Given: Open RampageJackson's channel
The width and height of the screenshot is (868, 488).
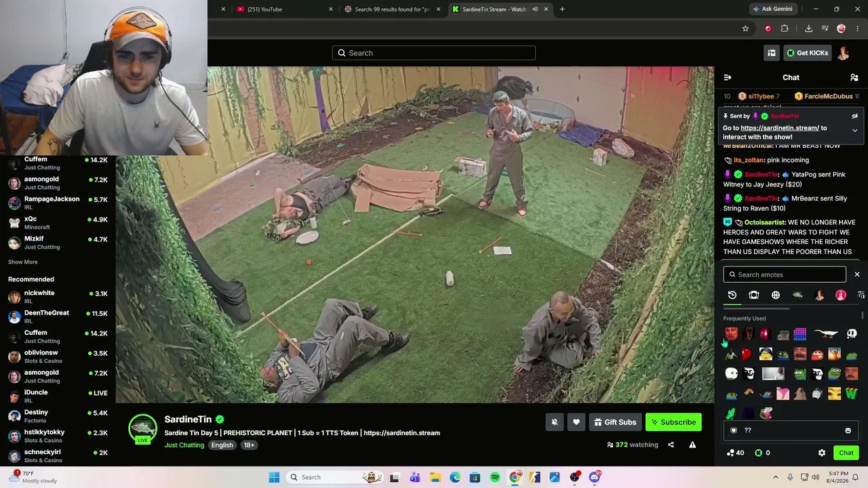Looking at the screenshot, I should click(x=58, y=203).
